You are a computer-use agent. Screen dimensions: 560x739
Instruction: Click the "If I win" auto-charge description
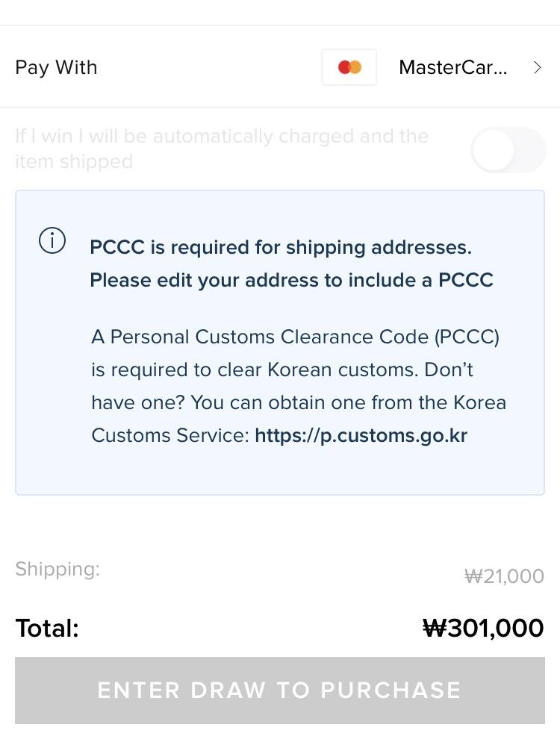(x=222, y=137)
